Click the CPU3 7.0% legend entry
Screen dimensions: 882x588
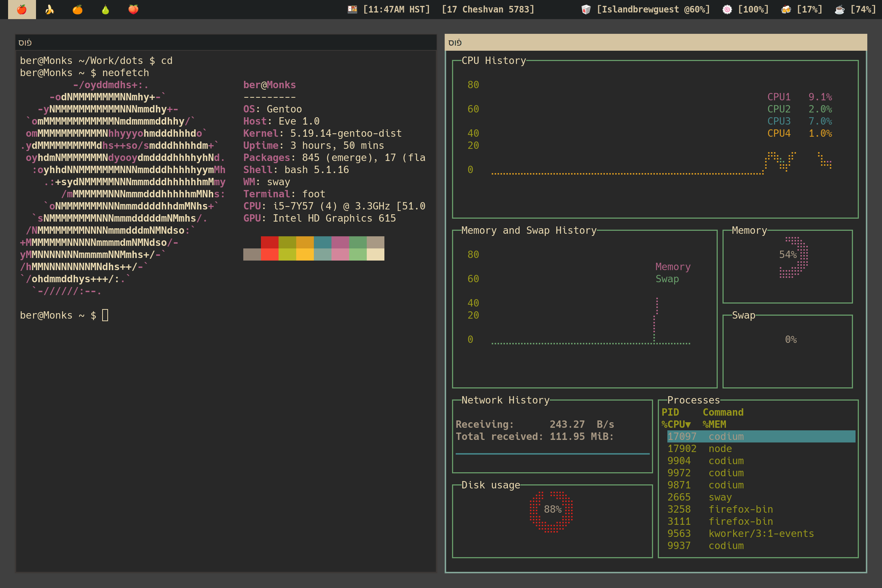pyautogui.click(x=800, y=121)
